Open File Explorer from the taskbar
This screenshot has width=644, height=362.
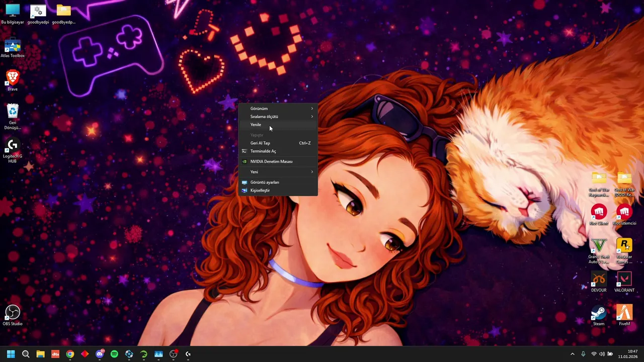point(40,354)
